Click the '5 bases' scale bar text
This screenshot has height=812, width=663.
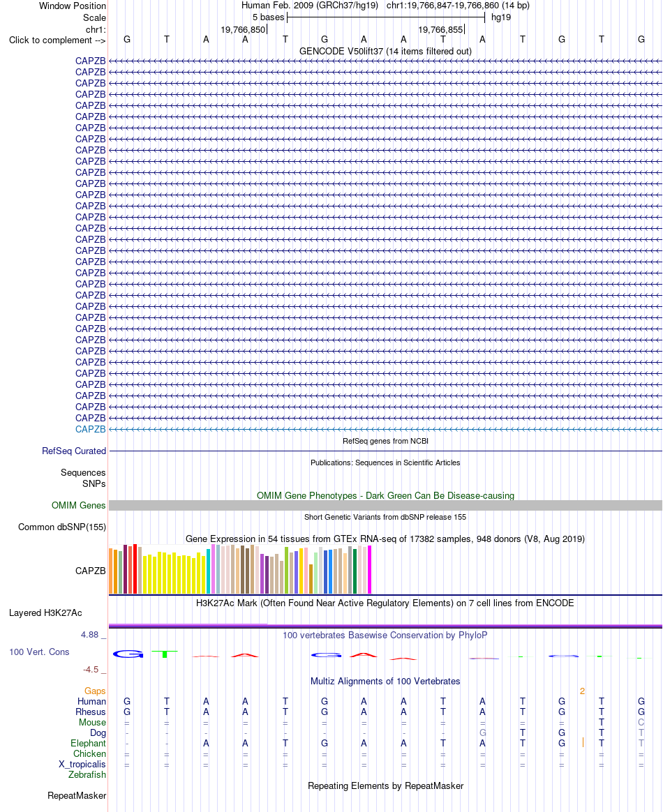[x=268, y=17]
